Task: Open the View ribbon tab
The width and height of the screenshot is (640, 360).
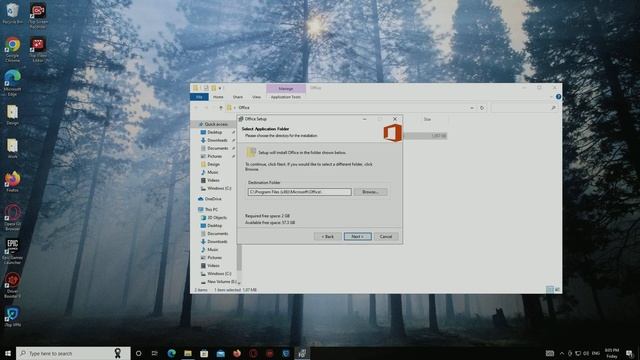Action: click(256, 97)
